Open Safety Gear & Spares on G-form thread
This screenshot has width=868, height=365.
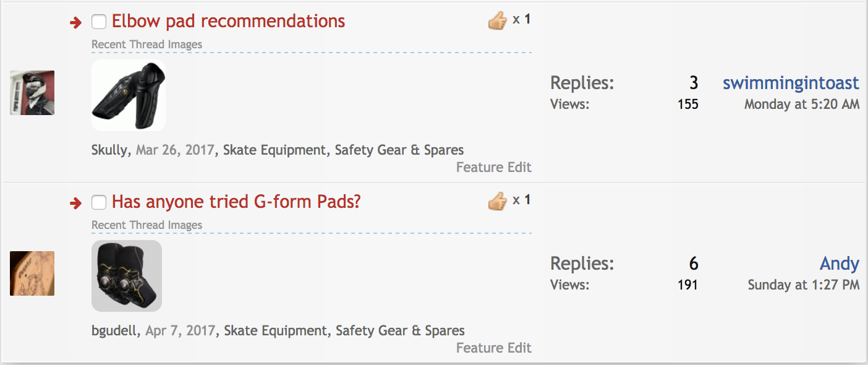(x=400, y=330)
